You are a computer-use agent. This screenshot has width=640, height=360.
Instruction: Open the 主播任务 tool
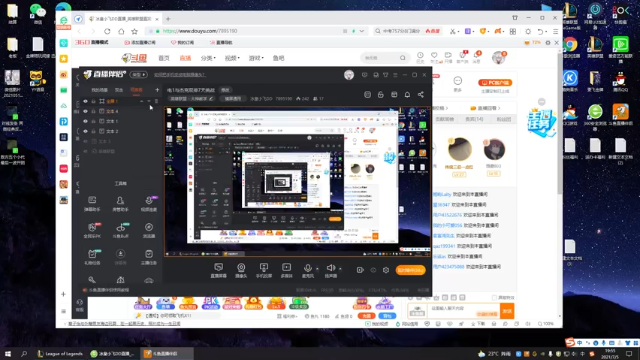149,257
